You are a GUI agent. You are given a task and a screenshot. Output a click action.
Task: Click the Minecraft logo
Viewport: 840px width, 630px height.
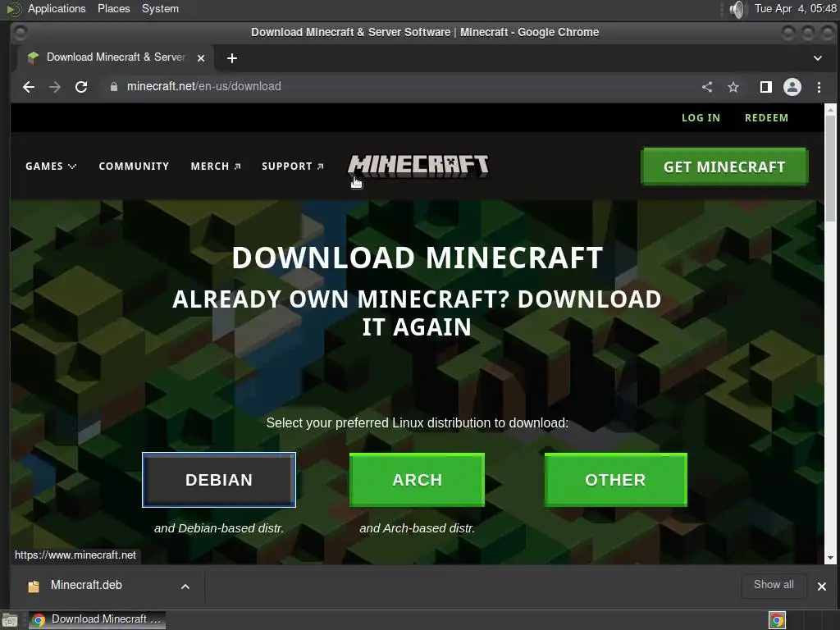tap(418, 166)
